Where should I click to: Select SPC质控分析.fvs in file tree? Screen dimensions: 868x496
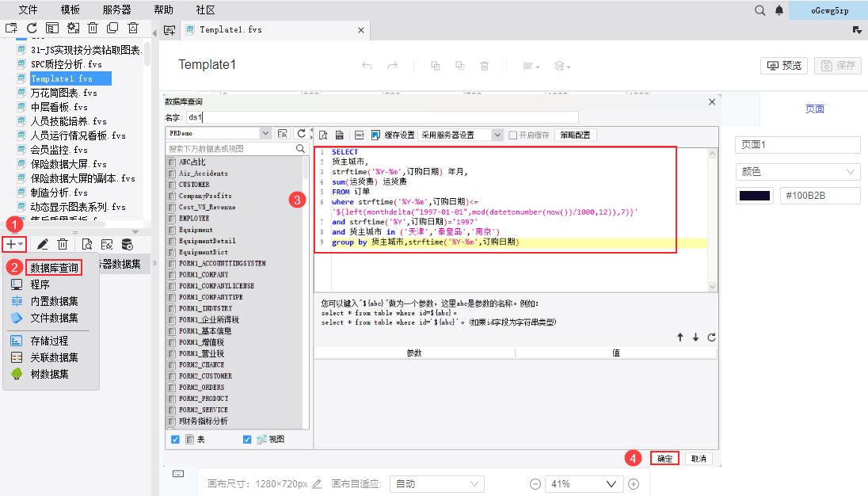click(66, 64)
